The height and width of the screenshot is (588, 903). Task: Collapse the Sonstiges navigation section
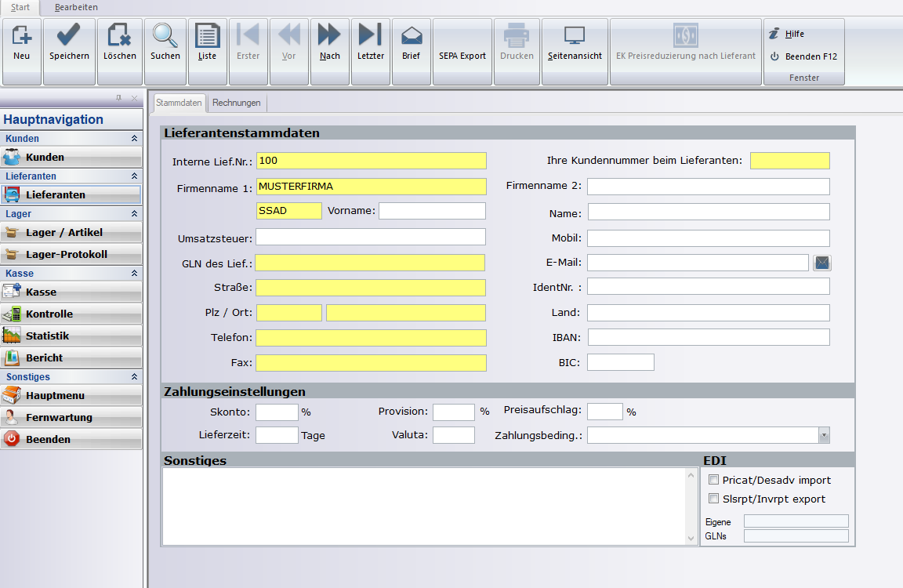click(134, 377)
